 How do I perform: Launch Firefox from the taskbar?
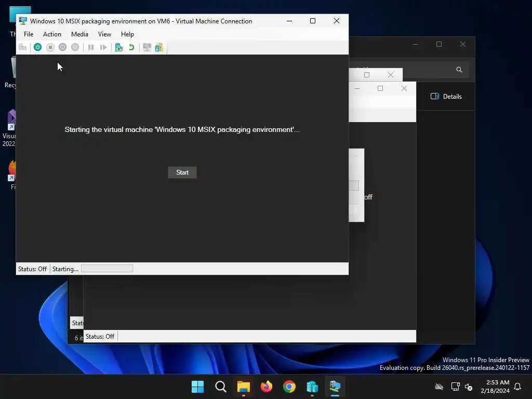[x=267, y=387]
